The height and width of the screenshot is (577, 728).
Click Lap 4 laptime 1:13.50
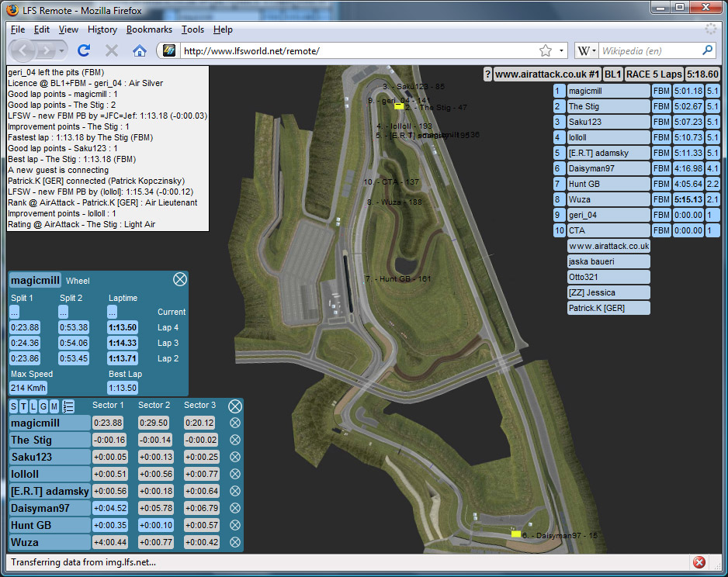(123, 327)
